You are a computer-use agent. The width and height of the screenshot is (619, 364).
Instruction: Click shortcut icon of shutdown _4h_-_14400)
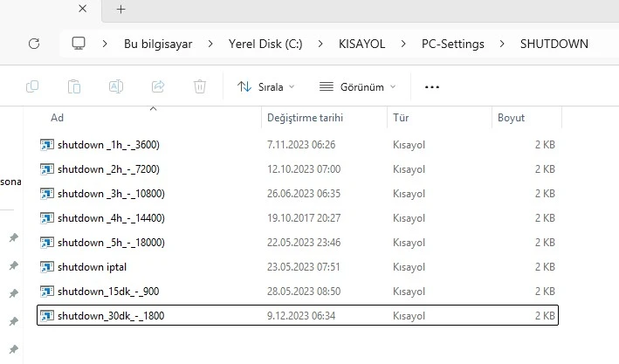point(47,218)
